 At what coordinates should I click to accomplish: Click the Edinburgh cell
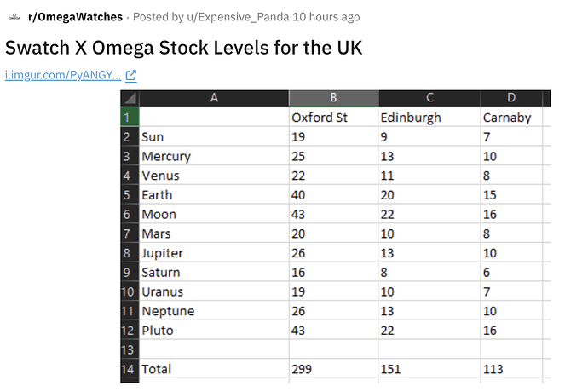[x=429, y=117]
